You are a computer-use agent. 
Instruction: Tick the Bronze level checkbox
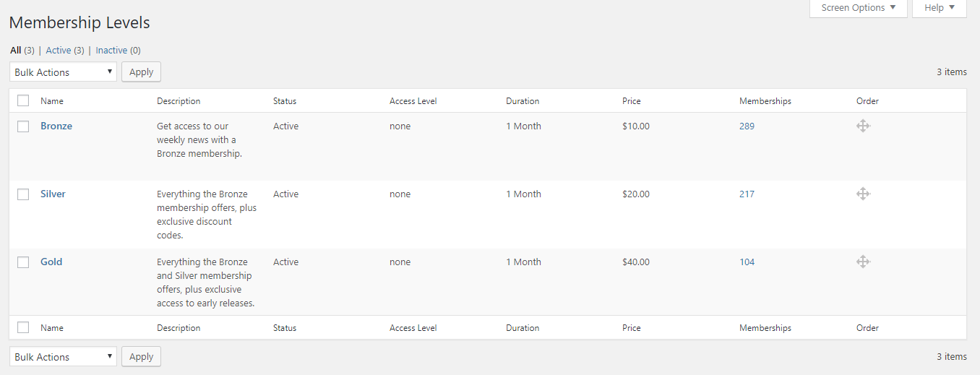23,126
